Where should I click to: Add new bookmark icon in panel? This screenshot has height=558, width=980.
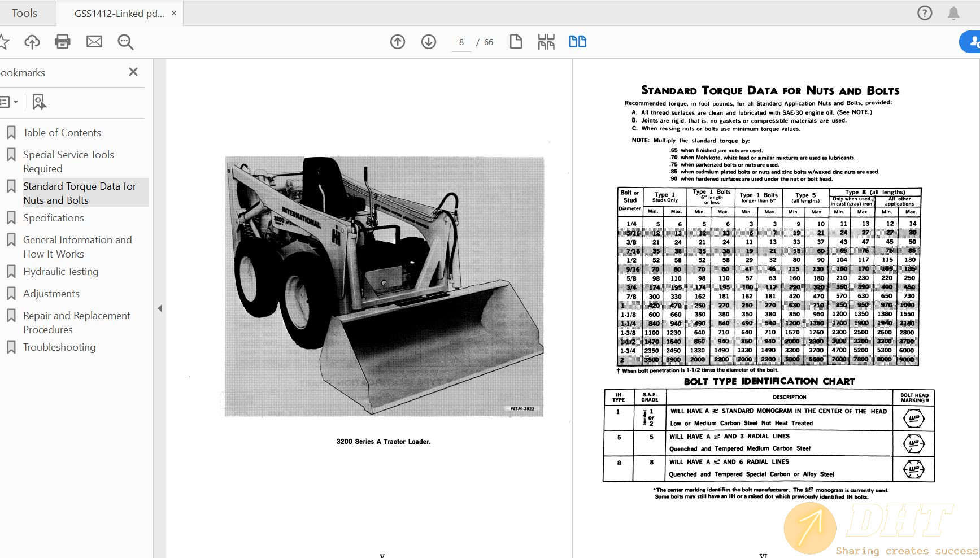pyautogui.click(x=39, y=102)
